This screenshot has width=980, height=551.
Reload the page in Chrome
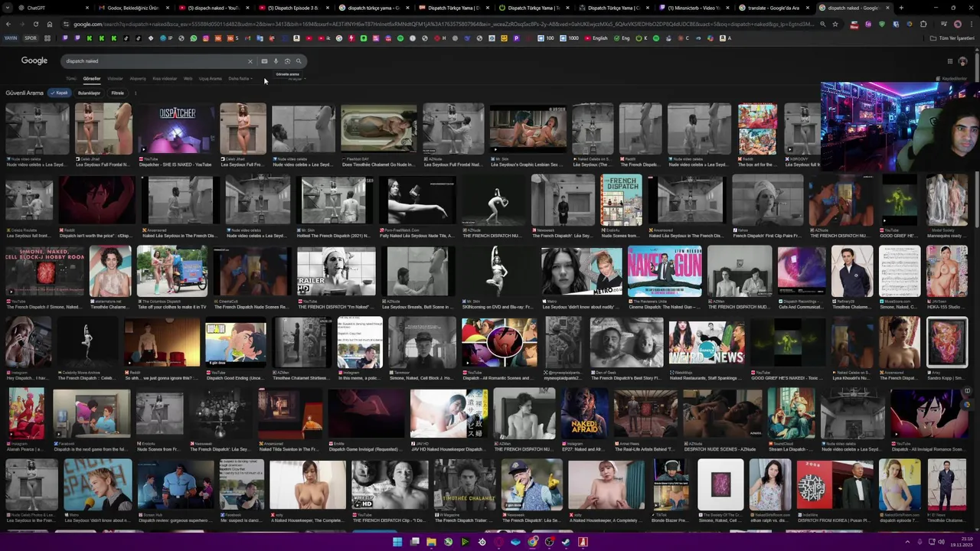[35, 24]
